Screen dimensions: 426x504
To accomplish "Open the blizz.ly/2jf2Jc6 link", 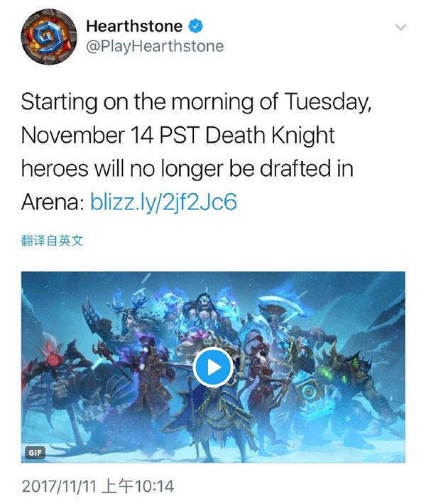I will (x=163, y=202).
